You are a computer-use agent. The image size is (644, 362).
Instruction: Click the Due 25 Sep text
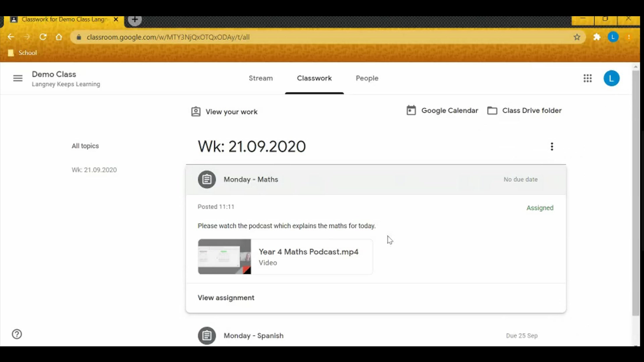click(522, 336)
